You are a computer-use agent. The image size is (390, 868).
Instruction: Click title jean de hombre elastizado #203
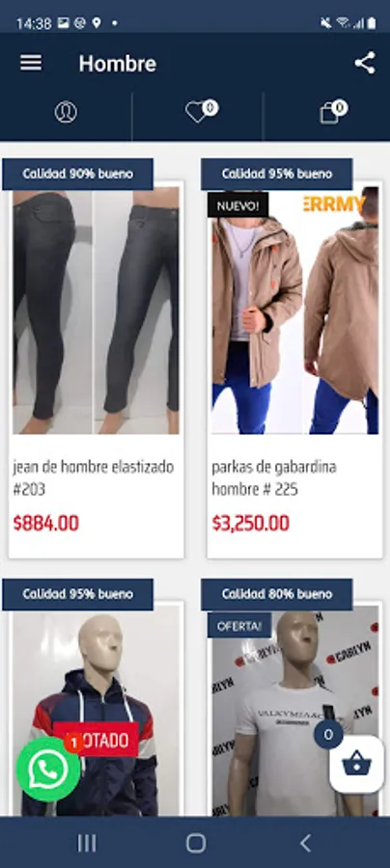point(93,478)
